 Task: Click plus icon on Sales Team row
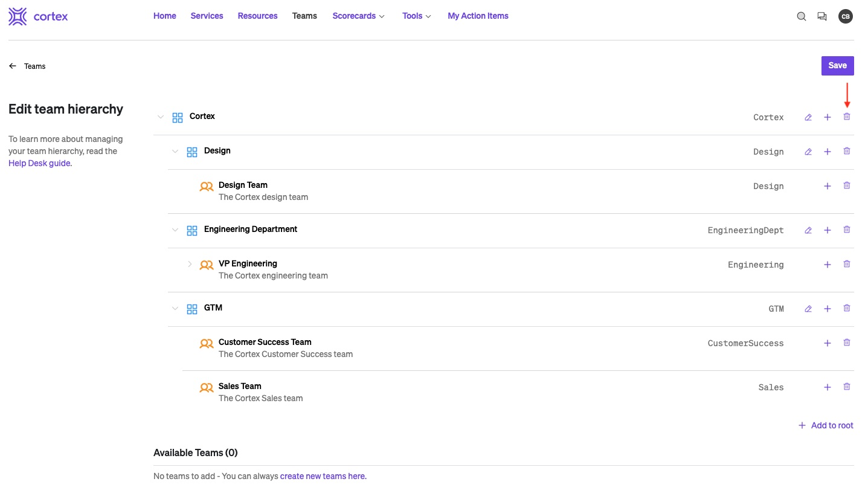point(828,387)
